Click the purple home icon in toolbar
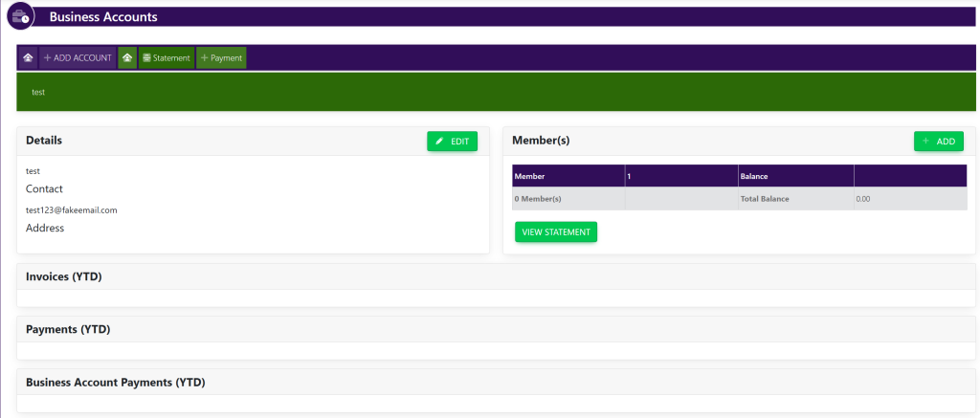Viewport: 980px width, 418px height. 29,58
